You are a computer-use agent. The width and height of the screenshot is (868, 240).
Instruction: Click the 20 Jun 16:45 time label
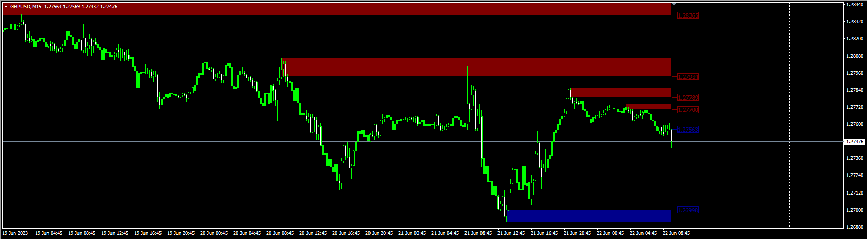point(346,233)
